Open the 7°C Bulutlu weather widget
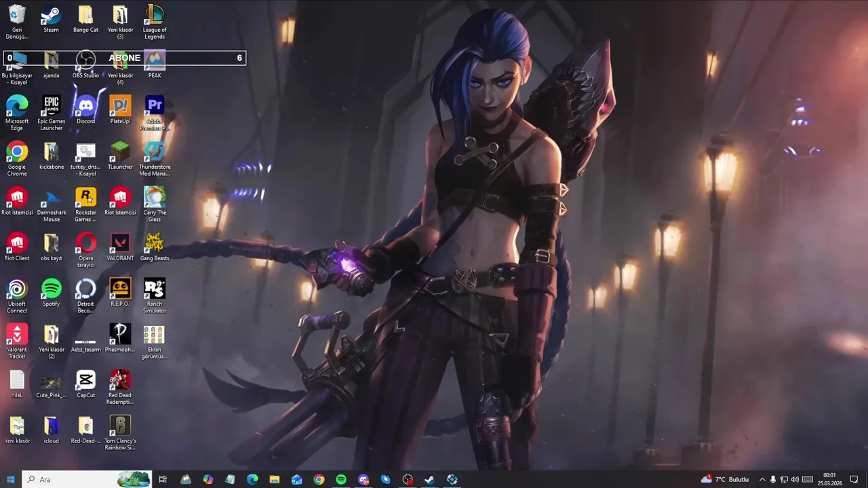Screen dimensions: 868x488 click(725, 479)
